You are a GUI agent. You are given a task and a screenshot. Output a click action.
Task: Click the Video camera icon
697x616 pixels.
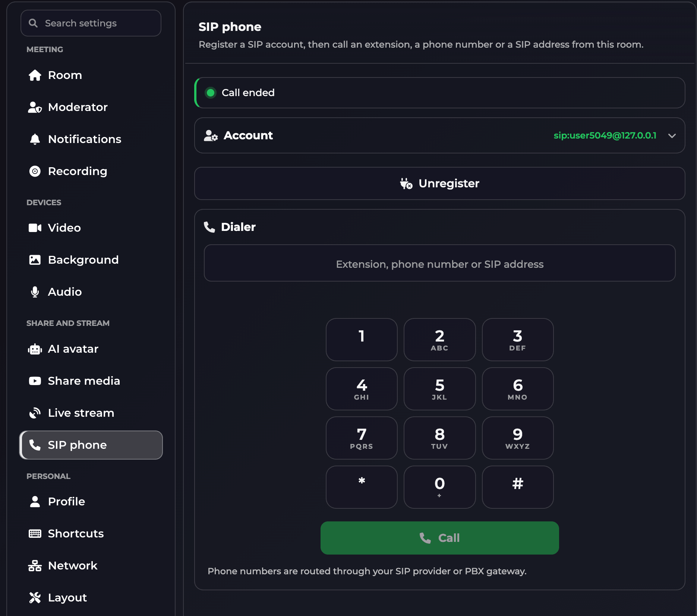click(x=35, y=228)
